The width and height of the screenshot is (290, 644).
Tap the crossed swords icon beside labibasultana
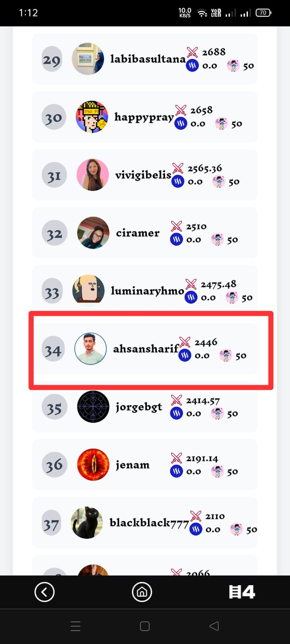coord(193,52)
